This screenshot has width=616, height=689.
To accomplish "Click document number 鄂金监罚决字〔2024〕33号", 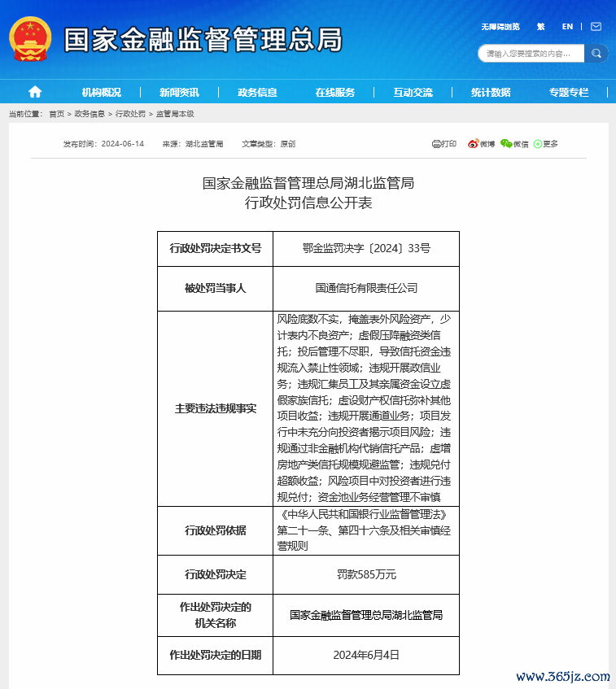I will (x=366, y=248).
